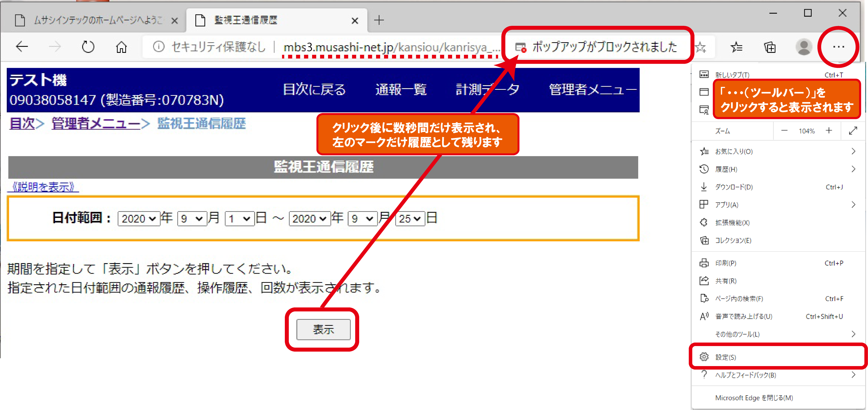Close the 監視王通信履歴 tab

coord(355,21)
